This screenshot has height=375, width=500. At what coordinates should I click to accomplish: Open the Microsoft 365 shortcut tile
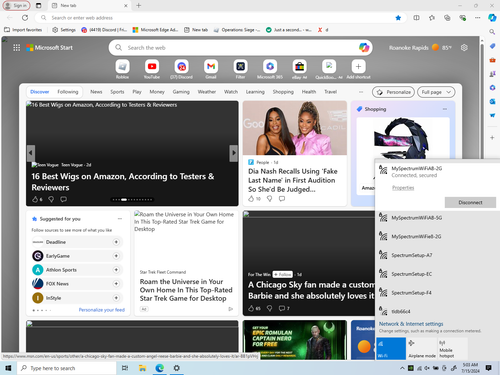pos(270,67)
